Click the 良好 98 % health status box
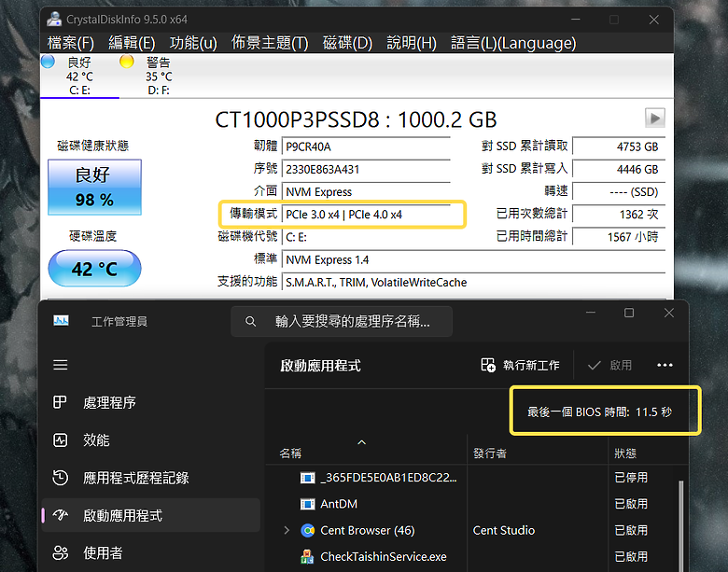Image resolution: width=728 pixels, height=572 pixels. tap(94, 188)
